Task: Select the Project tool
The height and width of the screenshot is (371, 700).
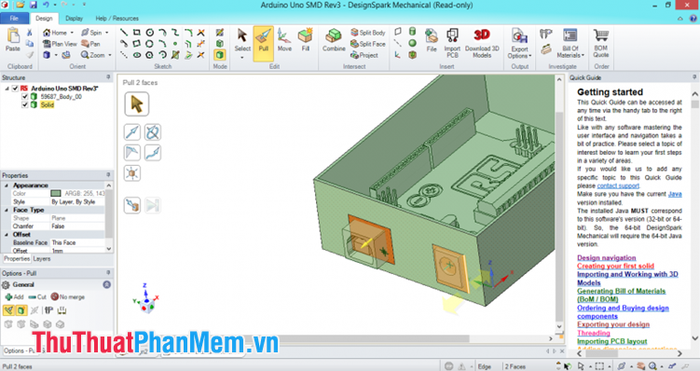Action: [364, 55]
